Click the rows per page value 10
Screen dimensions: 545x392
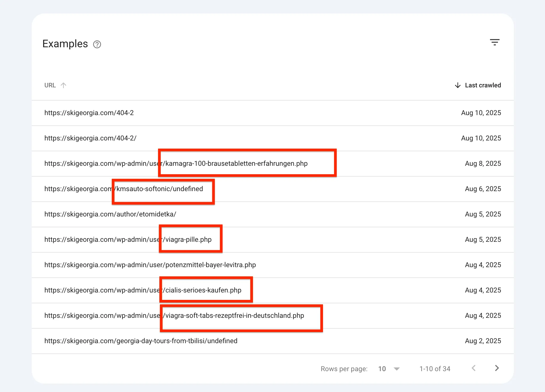click(x=382, y=369)
